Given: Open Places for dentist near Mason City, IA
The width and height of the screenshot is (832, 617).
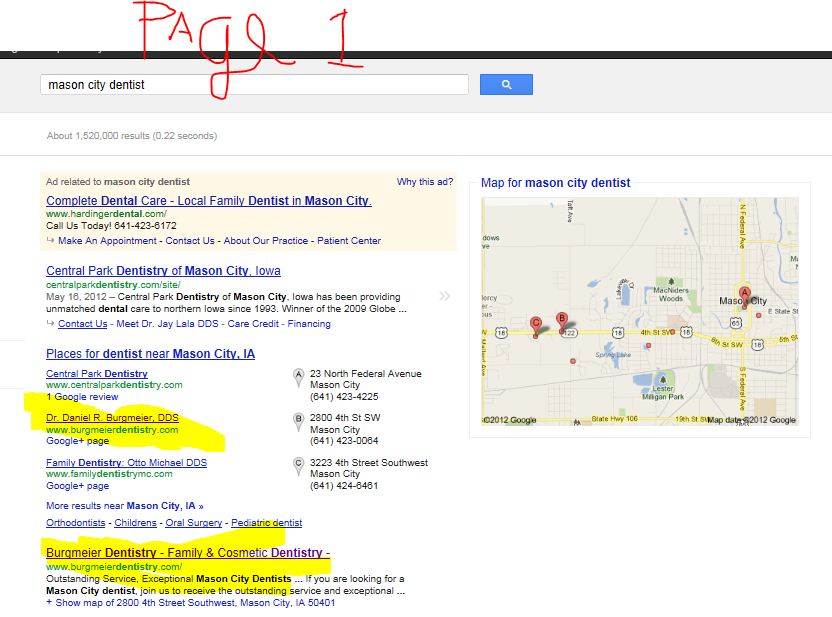Looking at the screenshot, I should pos(150,354).
